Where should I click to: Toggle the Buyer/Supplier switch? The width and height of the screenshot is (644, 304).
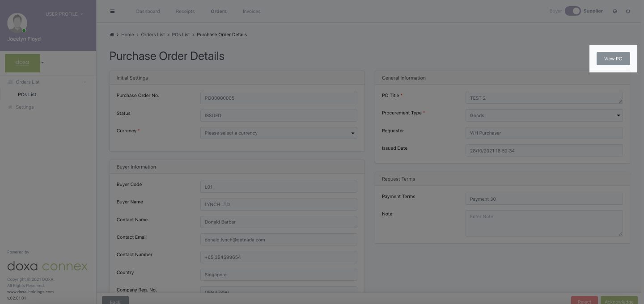point(572,11)
